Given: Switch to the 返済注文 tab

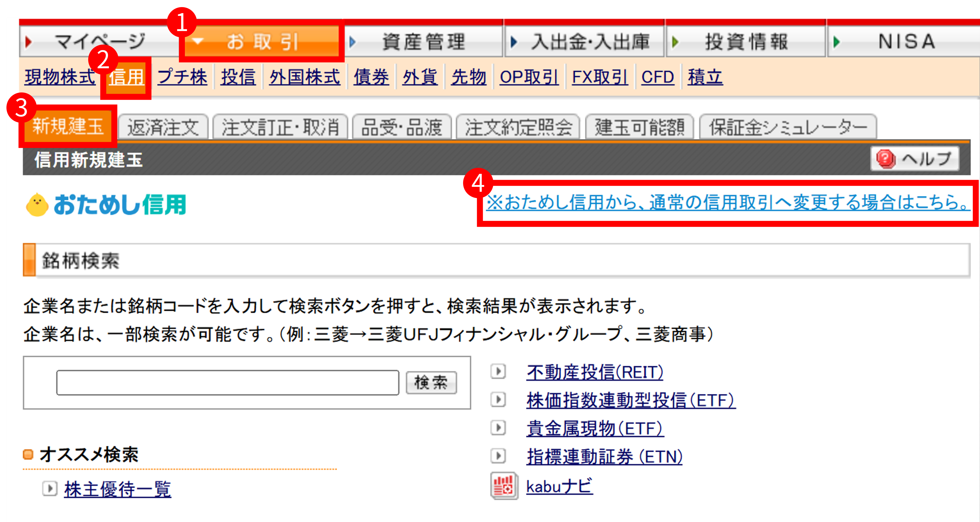Looking at the screenshot, I should pyautogui.click(x=163, y=127).
